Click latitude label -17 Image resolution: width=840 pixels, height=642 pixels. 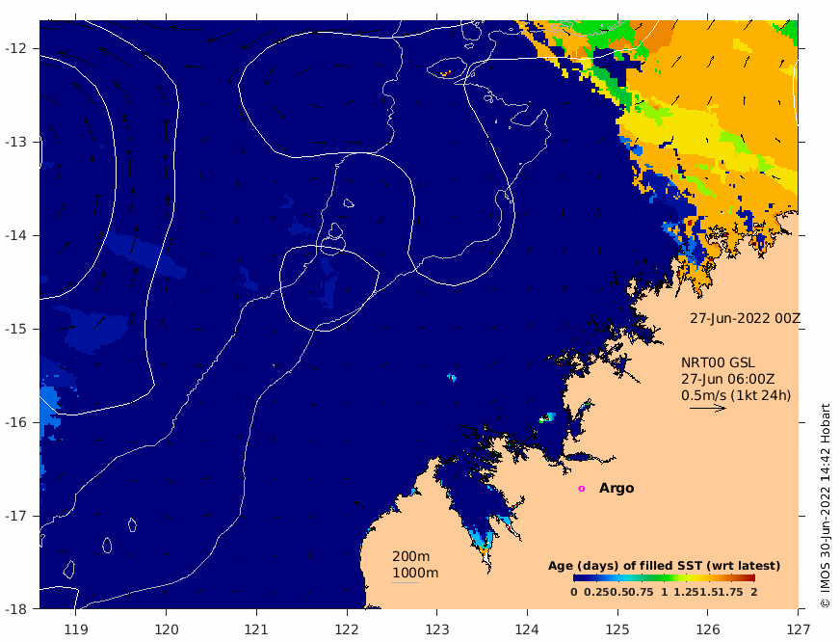click(x=15, y=516)
